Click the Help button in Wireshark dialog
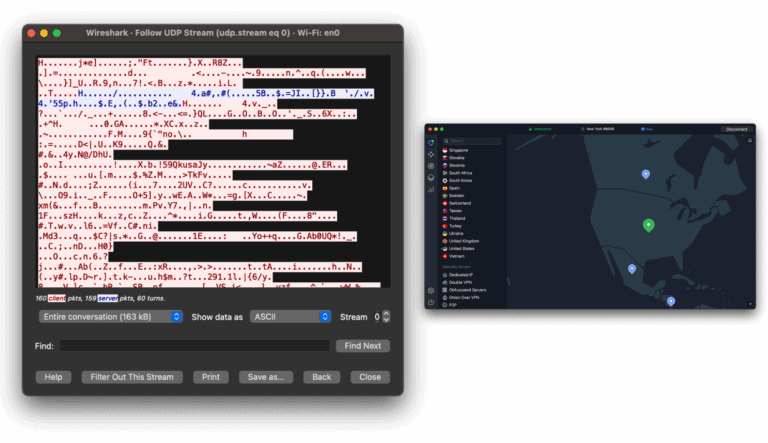The height and width of the screenshot is (443, 768). (53, 377)
